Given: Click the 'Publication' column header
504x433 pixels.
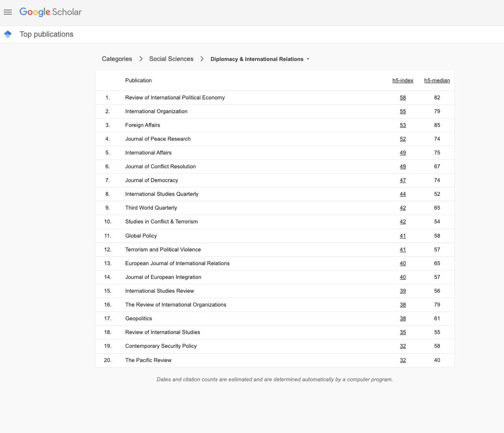Looking at the screenshot, I should point(138,81).
